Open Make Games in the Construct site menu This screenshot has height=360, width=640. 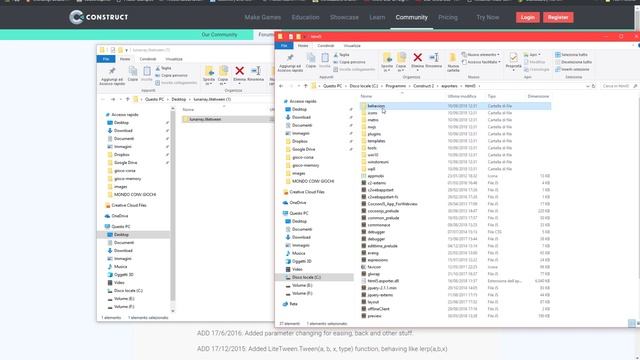click(262, 18)
